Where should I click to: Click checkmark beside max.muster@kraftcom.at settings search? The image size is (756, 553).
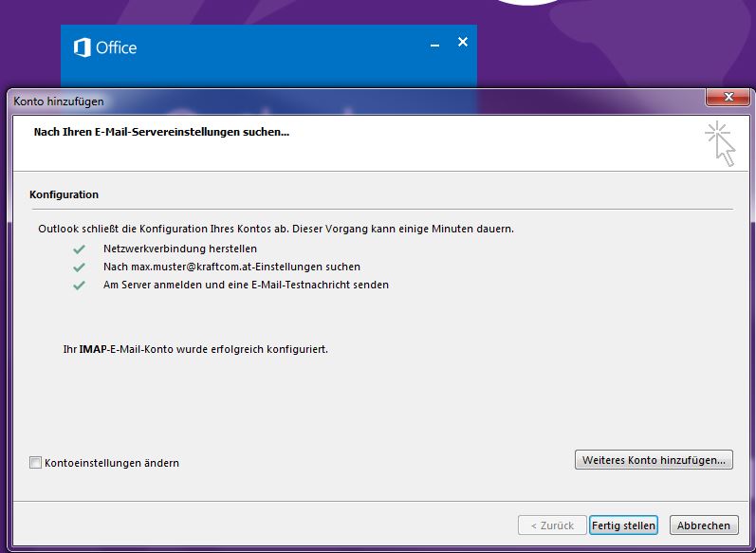pyautogui.click(x=80, y=267)
